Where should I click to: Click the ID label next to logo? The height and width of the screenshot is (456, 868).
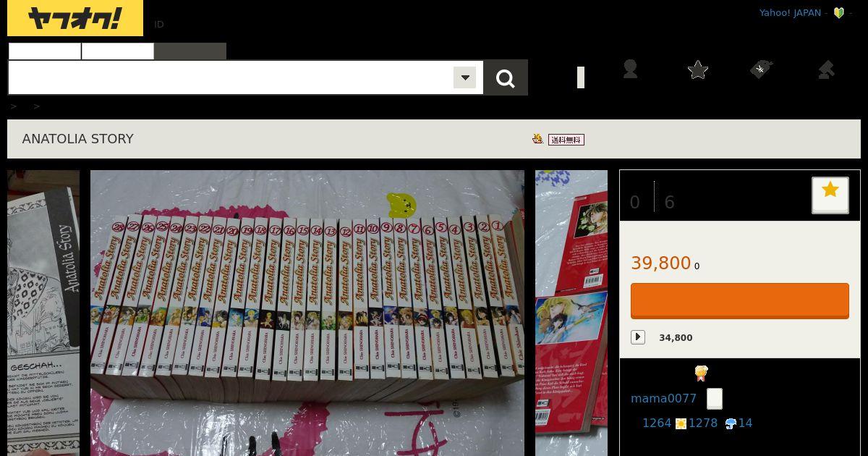159,24
